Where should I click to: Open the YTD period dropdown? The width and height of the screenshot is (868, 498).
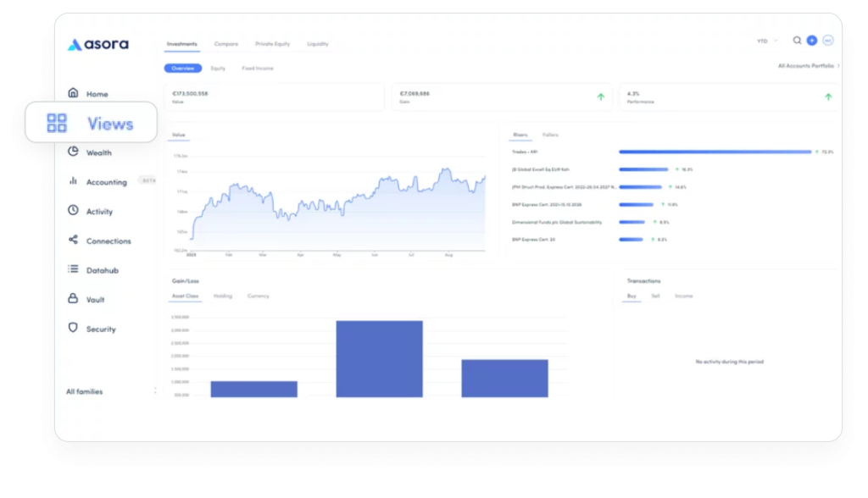click(x=767, y=41)
